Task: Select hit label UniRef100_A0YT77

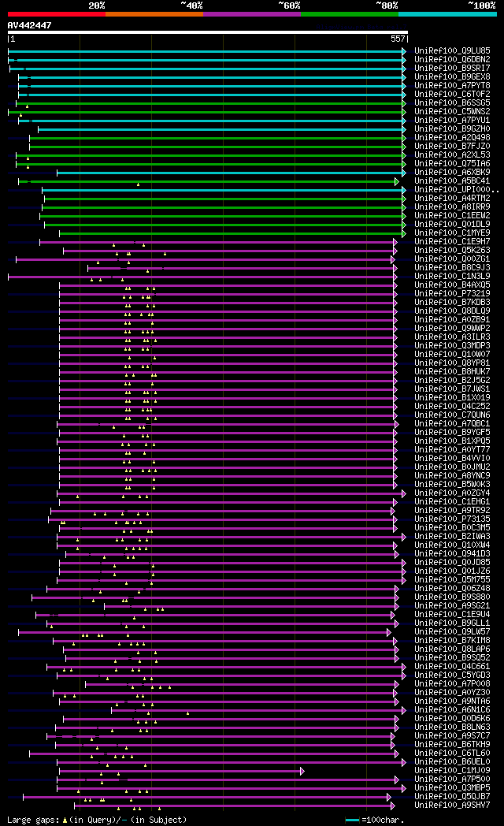Action: click(452, 450)
